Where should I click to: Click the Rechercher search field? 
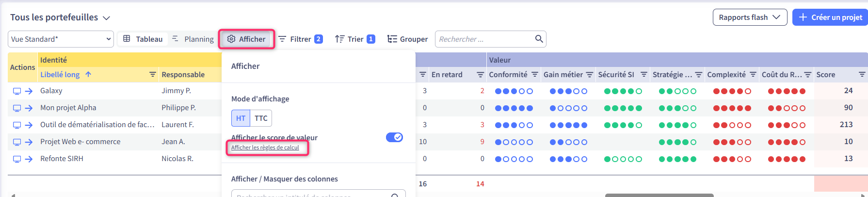click(x=484, y=39)
